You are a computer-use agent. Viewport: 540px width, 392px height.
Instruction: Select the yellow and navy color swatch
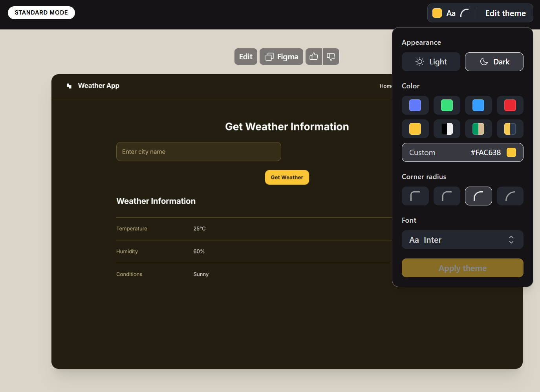click(510, 129)
